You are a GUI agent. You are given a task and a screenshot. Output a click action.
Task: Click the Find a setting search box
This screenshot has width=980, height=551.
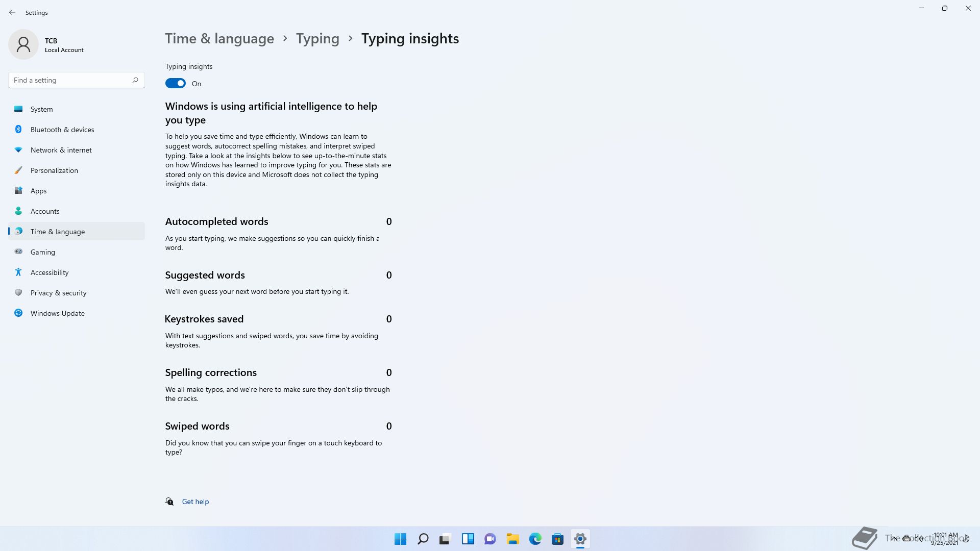[x=77, y=80]
